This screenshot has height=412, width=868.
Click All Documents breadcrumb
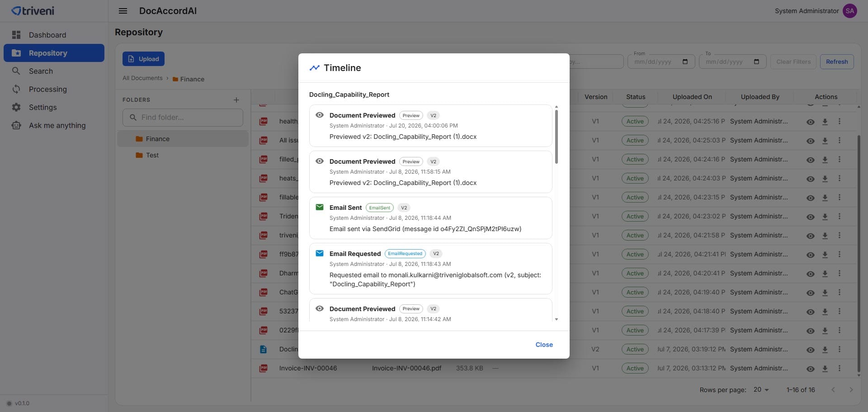142,78
